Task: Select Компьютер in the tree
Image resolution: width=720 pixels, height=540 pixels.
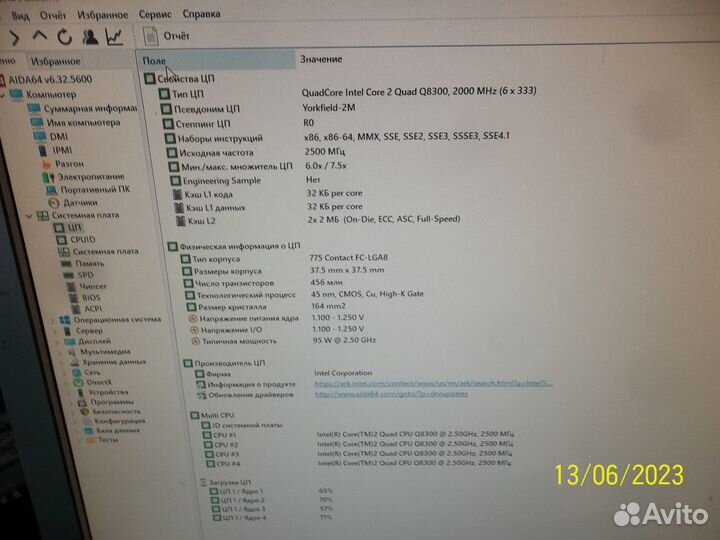Action: click(x=51, y=95)
